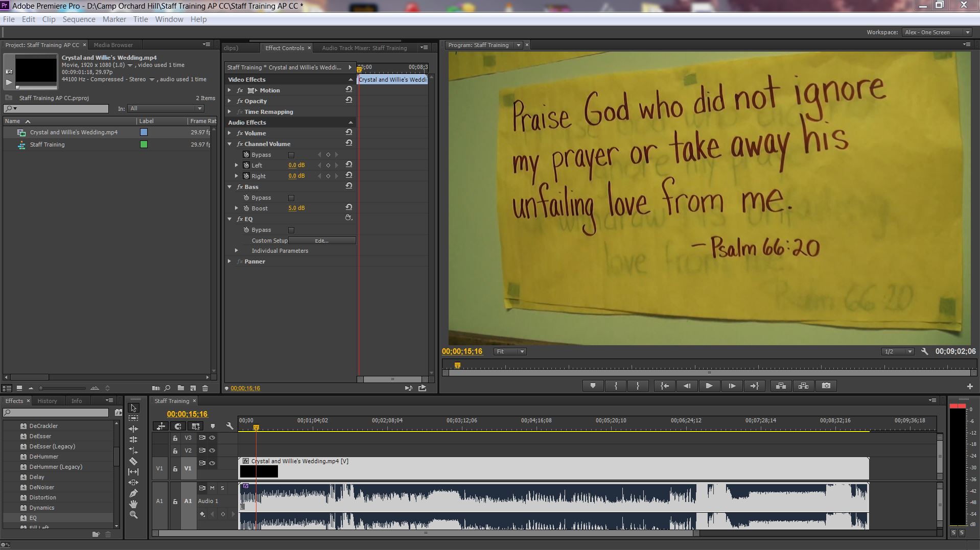Enable the Bypass checkbox under Bass

(291, 198)
